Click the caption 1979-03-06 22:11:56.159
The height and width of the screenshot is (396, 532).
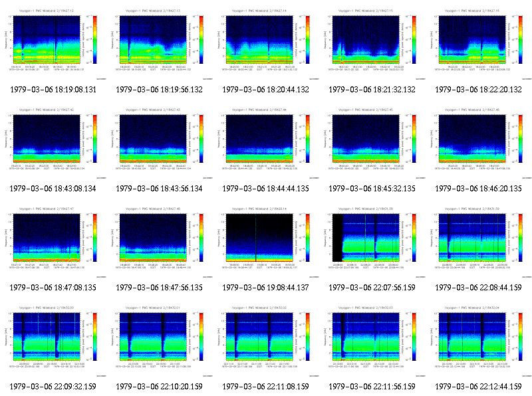(x=372, y=387)
